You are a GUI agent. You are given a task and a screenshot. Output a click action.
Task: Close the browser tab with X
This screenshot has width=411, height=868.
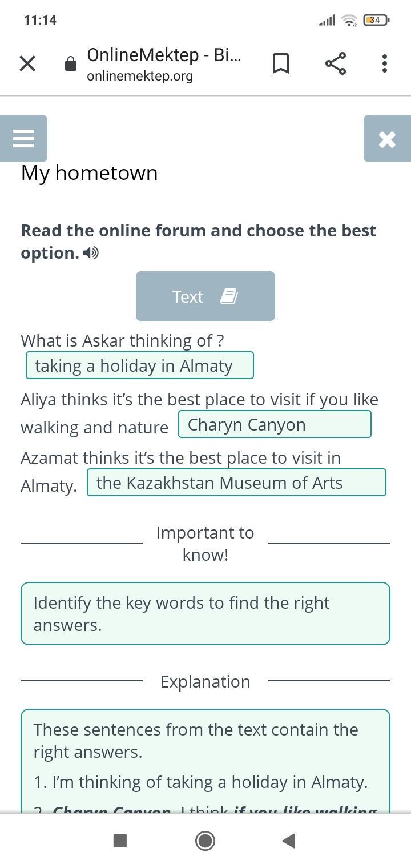[x=27, y=63]
